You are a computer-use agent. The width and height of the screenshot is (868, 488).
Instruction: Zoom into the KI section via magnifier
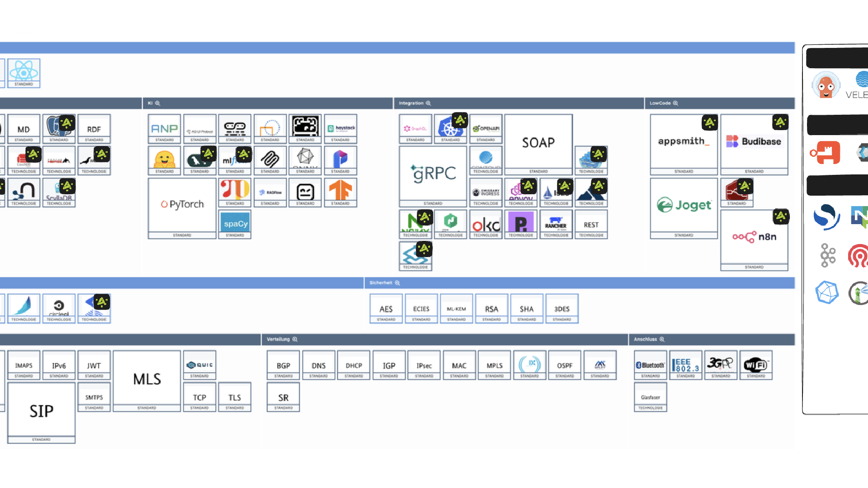[158, 103]
